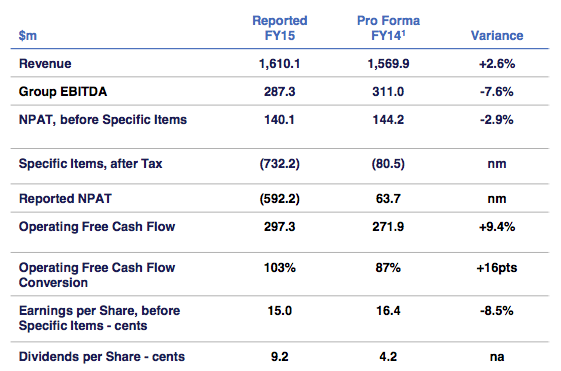This screenshot has width=561, height=371.
Task: Select Earnings per Share row label
Action: pos(99,318)
